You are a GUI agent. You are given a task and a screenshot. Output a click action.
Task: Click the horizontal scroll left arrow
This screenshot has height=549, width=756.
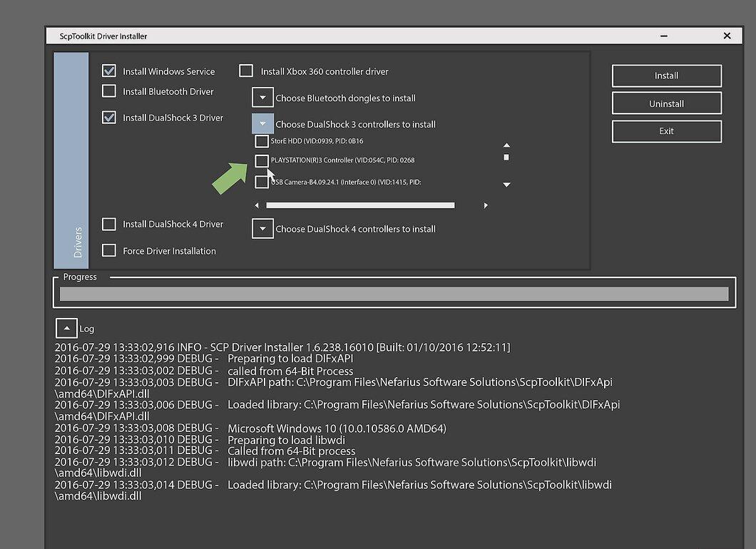click(x=257, y=205)
